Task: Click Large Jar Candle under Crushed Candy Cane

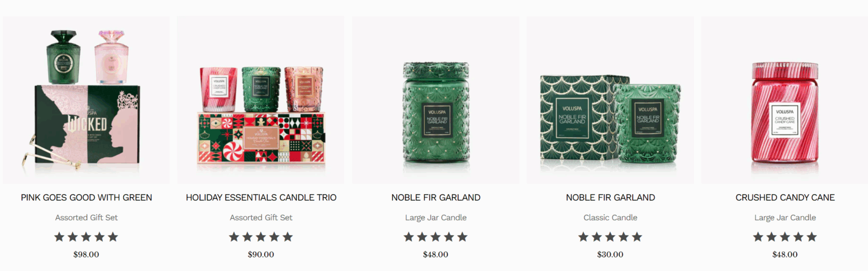Action: [x=785, y=218]
